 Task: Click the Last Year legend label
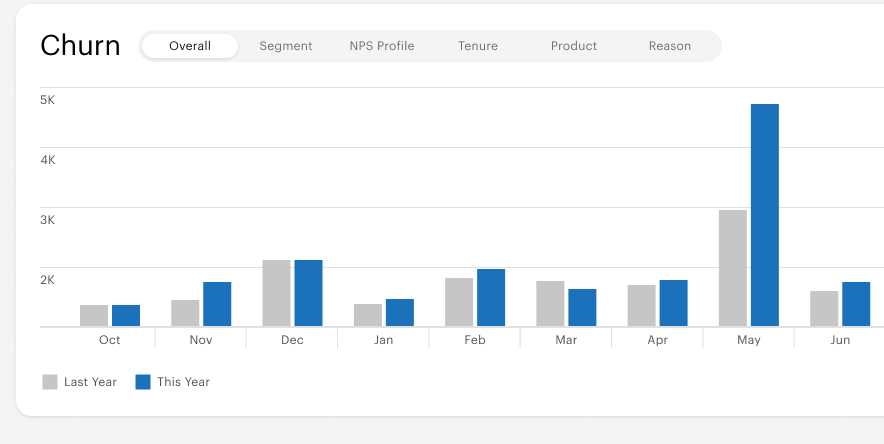point(90,382)
